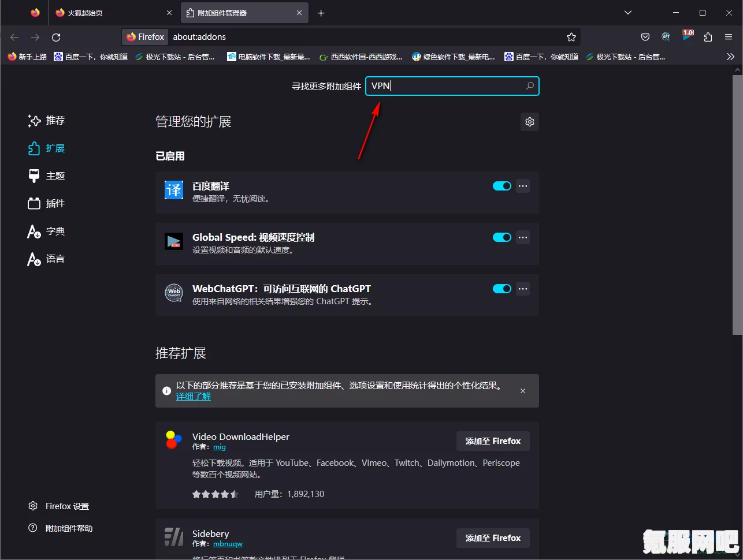Screen dimensions: 743x560
Task: Go back with the back arrow
Action: pos(14,37)
